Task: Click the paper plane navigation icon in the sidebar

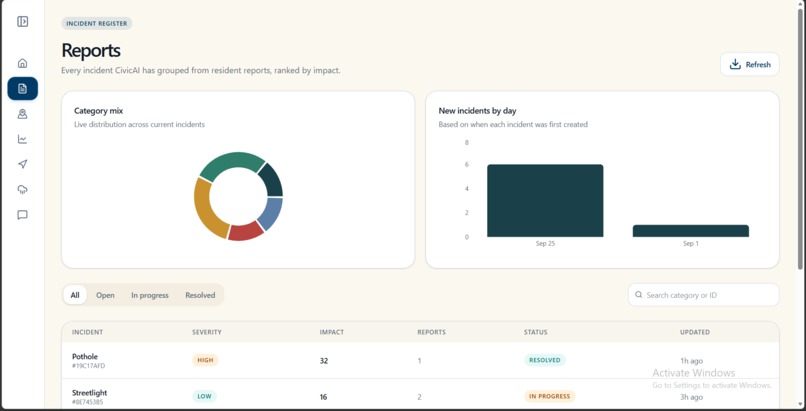Action: click(x=22, y=164)
